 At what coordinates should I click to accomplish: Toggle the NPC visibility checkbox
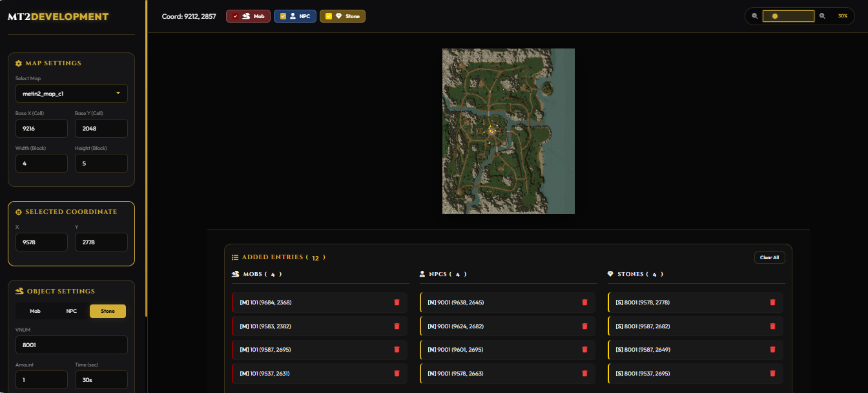283,16
